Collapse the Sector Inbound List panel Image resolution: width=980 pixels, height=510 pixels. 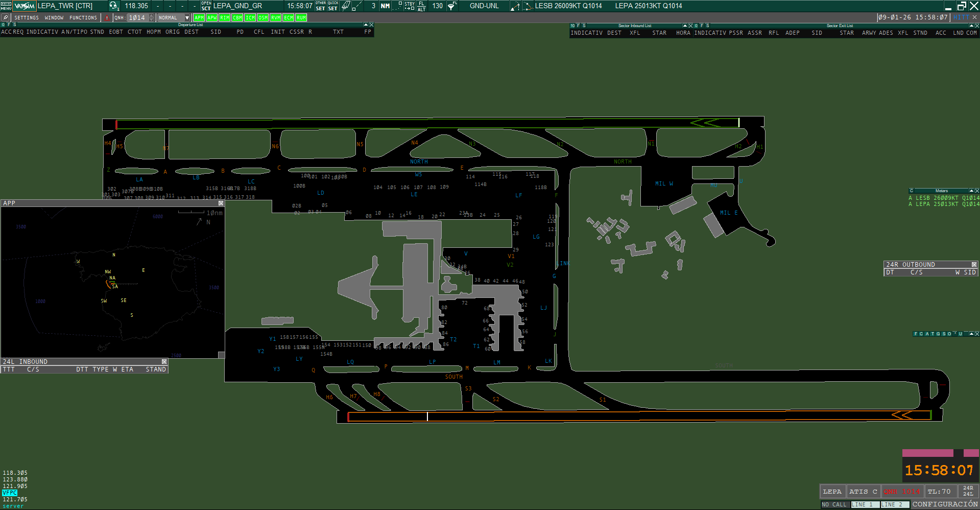pos(685,26)
